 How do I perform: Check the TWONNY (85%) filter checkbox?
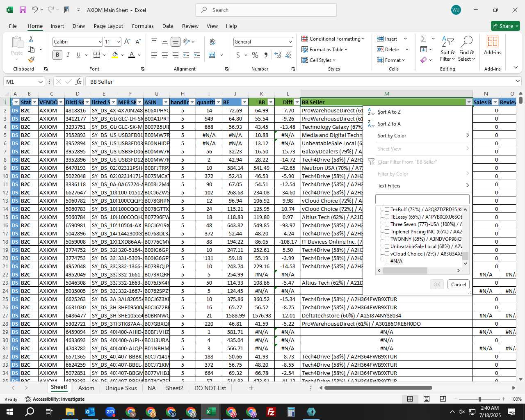(387, 239)
